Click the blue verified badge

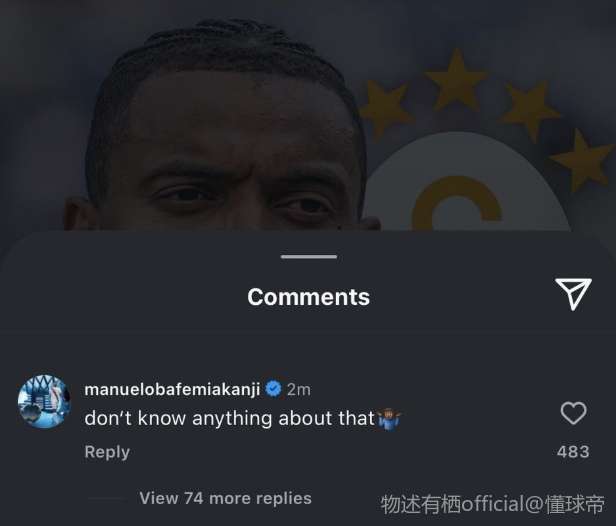click(x=273, y=389)
